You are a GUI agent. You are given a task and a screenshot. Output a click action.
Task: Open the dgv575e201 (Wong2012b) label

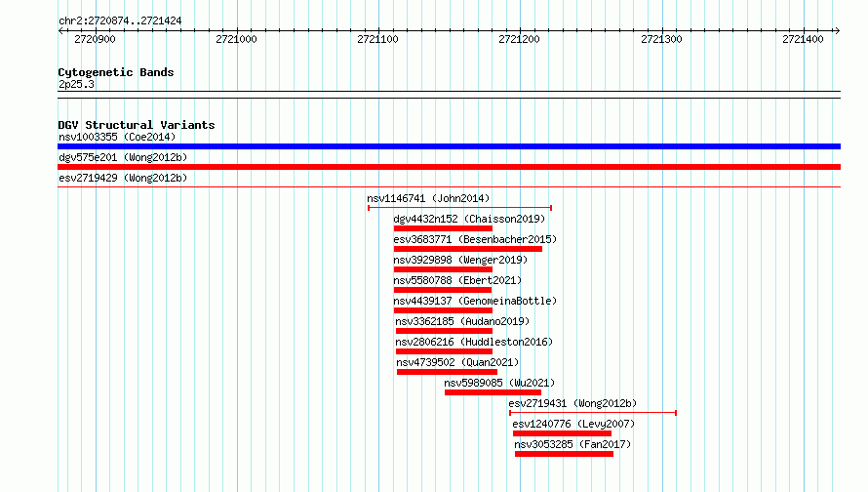point(123,157)
